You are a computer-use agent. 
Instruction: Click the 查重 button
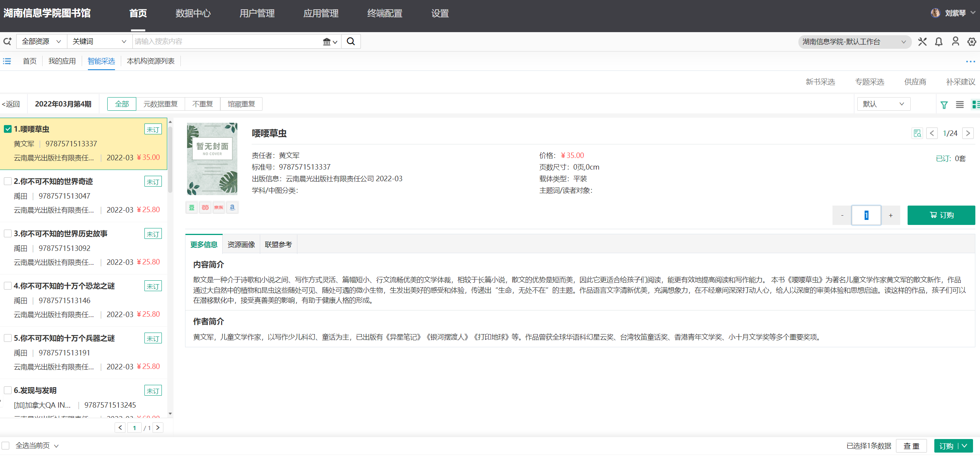coord(911,446)
